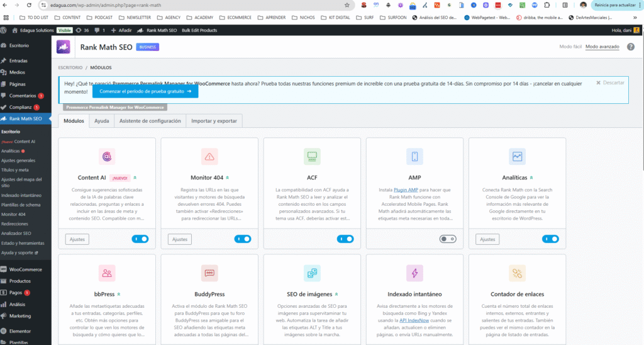The width and height of the screenshot is (644, 345).
Task: Disable the Content AI module toggle
Action: point(140,239)
